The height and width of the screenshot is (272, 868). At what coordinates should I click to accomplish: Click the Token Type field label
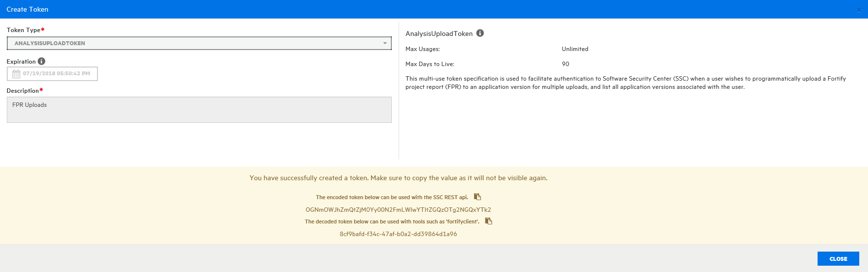(23, 30)
